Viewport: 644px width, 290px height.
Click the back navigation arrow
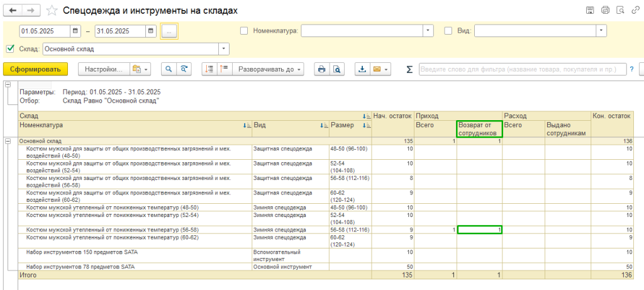point(14,10)
